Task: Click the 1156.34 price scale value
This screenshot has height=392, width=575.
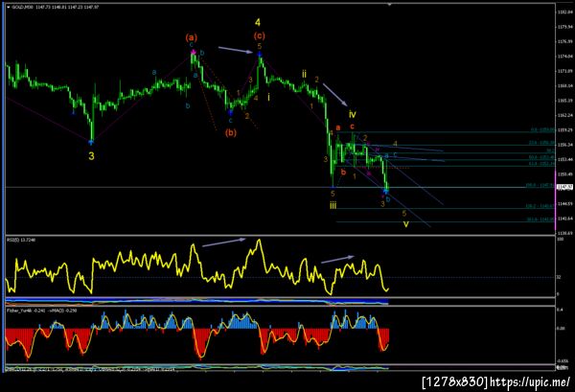Action: (x=565, y=145)
